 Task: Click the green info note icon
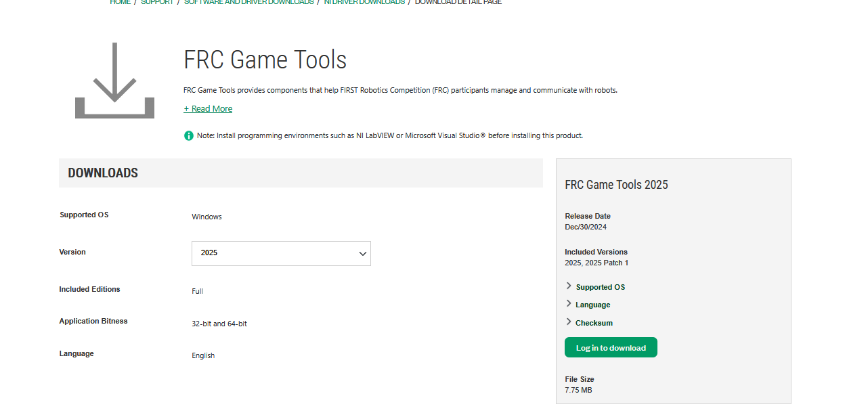[x=189, y=135]
